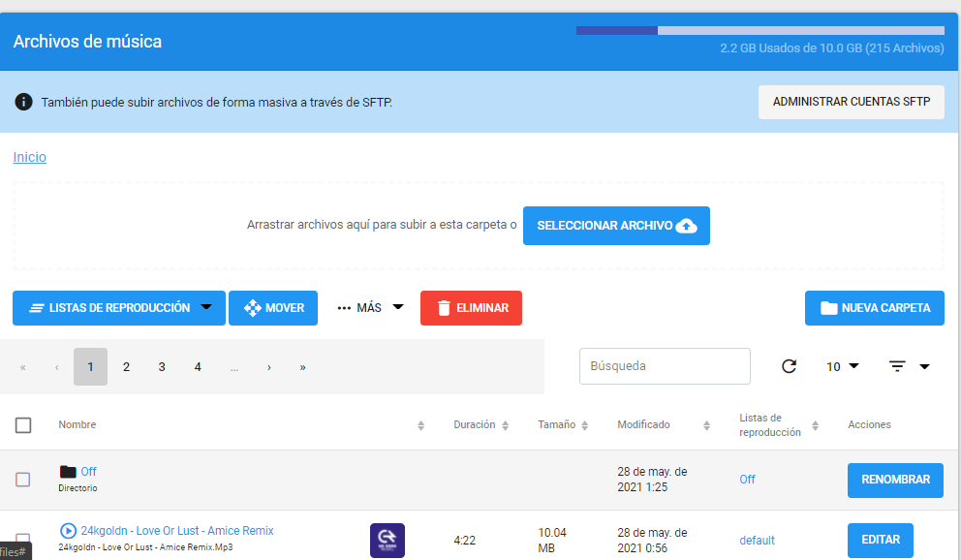The height and width of the screenshot is (560, 961).
Task: Toggle the select-all checkbox in the header
Action: [23, 425]
